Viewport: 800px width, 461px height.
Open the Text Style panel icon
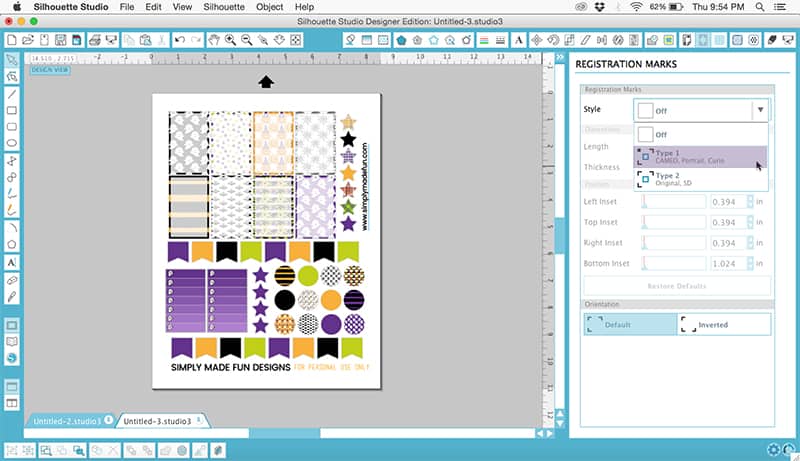pyautogui.click(x=519, y=40)
